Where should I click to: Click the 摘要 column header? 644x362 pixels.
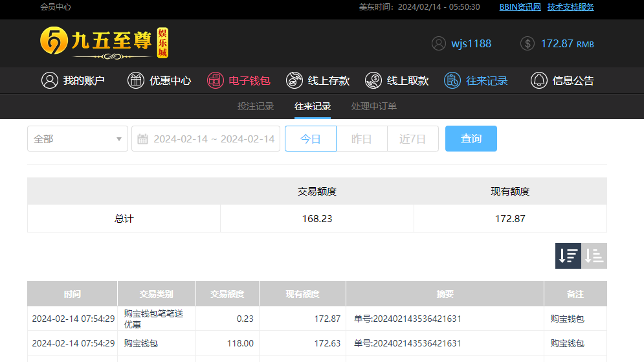click(x=445, y=294)
